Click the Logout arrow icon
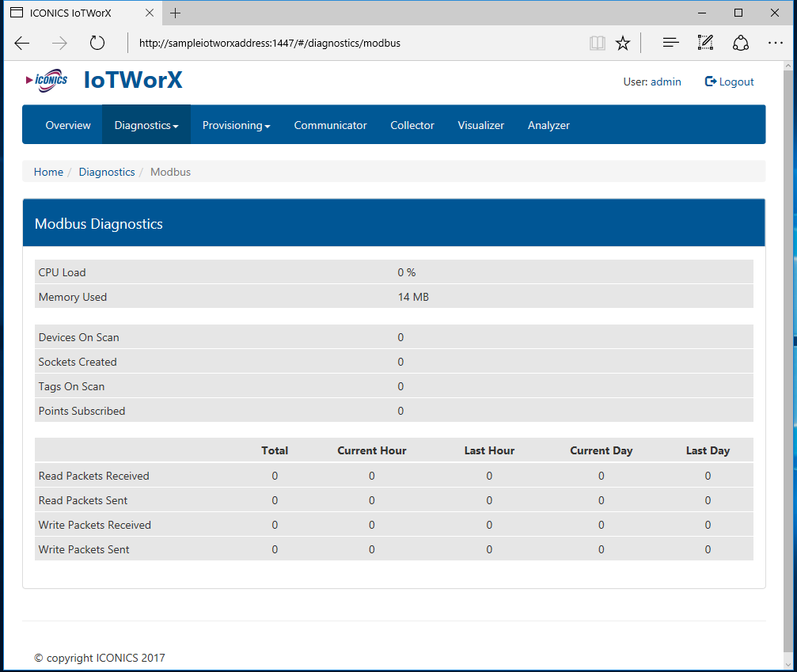The width and height of the screenshot is (797, 672). tap(711, 82)
